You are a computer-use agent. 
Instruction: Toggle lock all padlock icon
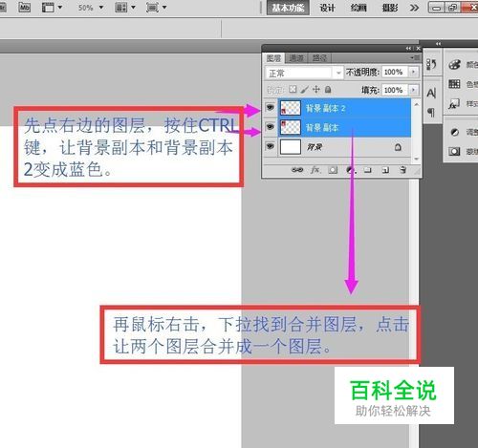pyautogui.click(x=328, y=90)
